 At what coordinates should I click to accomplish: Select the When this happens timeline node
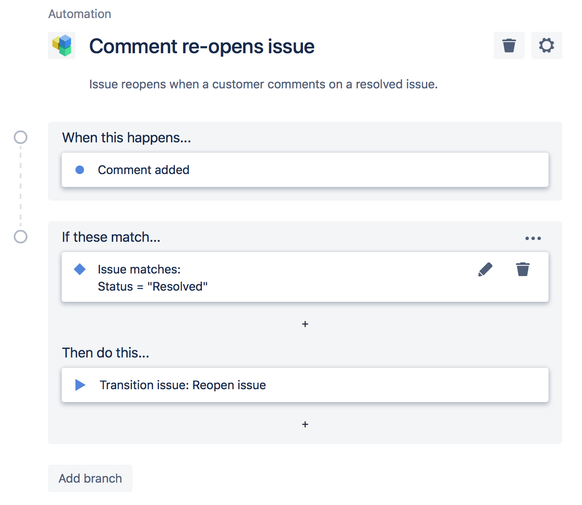20,137
